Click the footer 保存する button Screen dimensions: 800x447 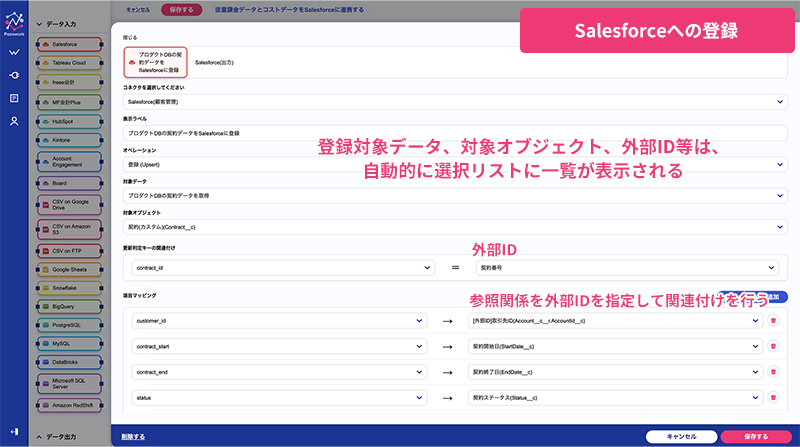point(756,436)
